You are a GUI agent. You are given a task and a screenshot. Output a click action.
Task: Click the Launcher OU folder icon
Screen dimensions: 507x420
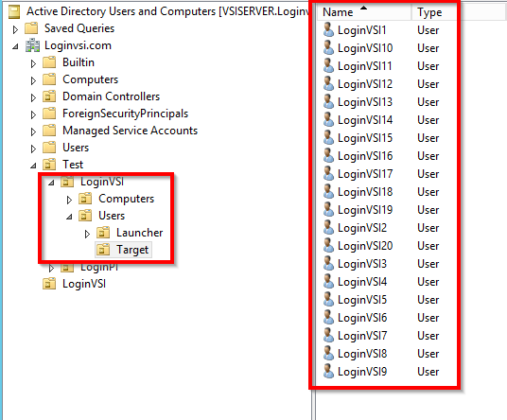[x=103, y=233]
